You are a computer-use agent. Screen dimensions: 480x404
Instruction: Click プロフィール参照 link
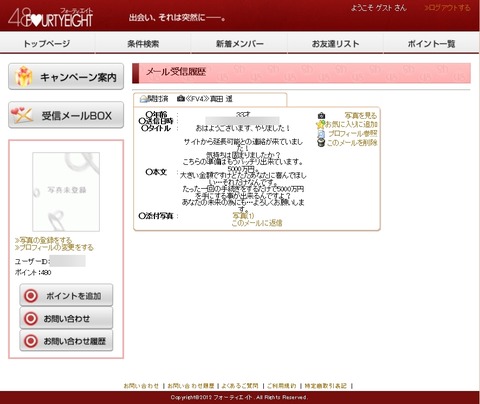[x=353, y=133]
